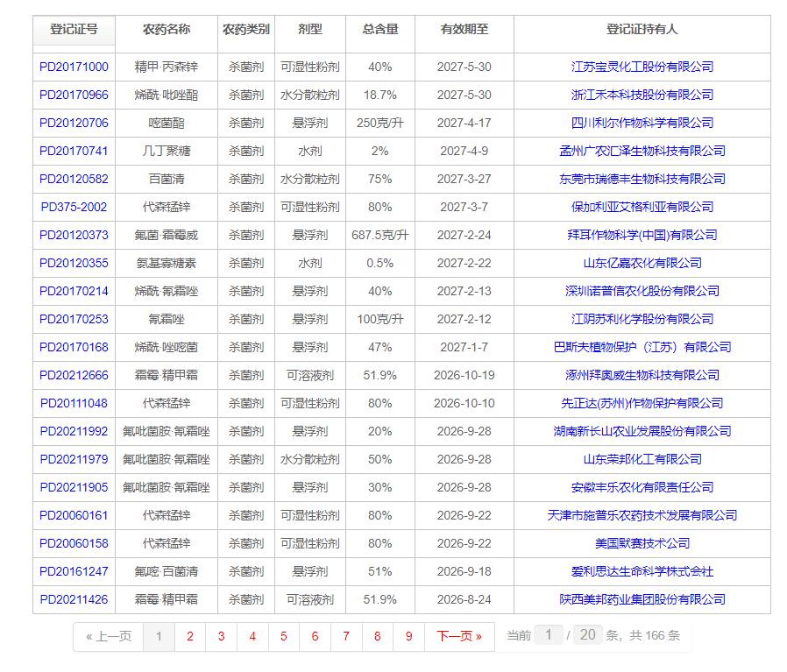Focus the 20 rows-per-page field
Screen dimensions: 787x672
pyautogui.click(x=588, y=635)
